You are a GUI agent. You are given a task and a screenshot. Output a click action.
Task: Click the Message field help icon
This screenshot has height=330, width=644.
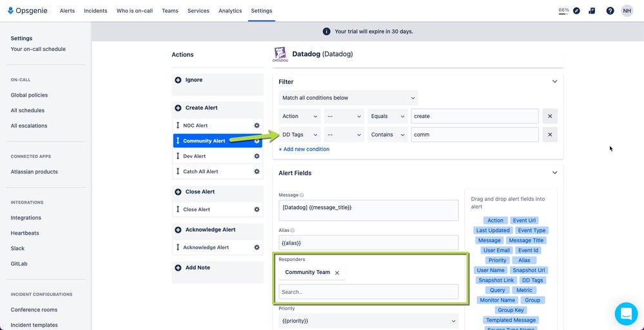(x=302, y=195)
